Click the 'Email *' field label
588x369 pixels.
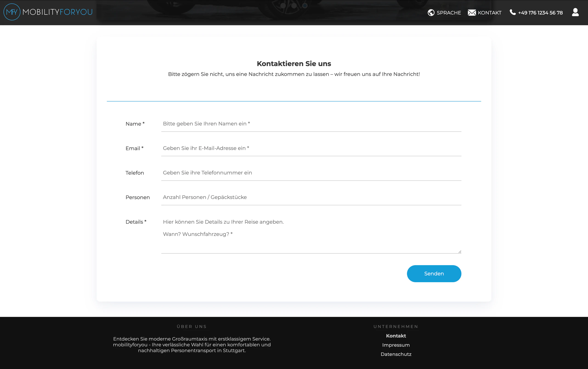coord(134,148)
